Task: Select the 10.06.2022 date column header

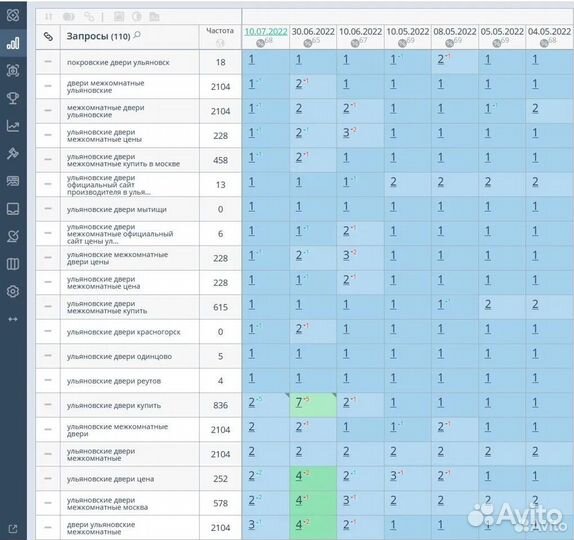Action: click(360, 31)
